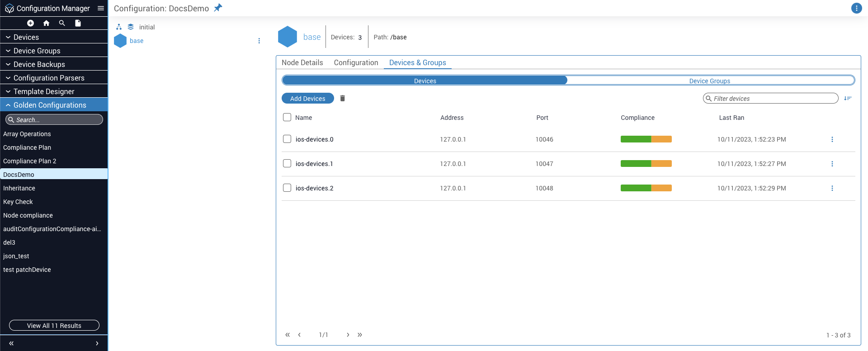Collapse the Golden Configurations section

click(50, 105)
